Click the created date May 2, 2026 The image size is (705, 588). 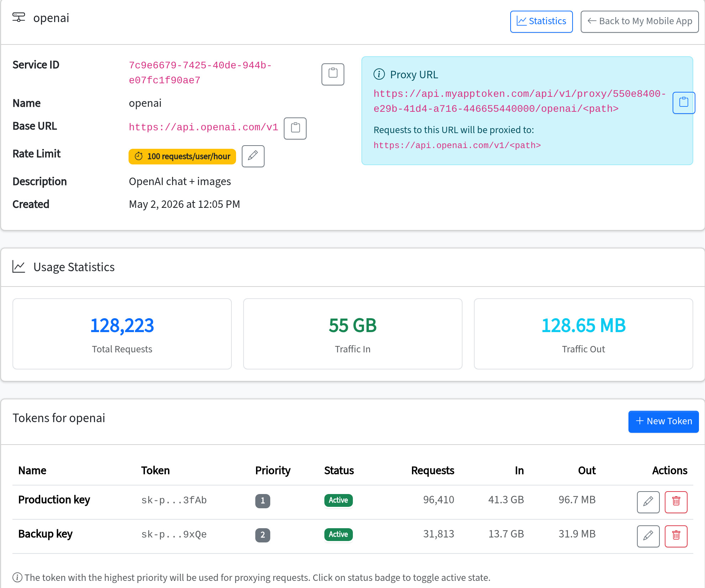click(x=184, y=204)
